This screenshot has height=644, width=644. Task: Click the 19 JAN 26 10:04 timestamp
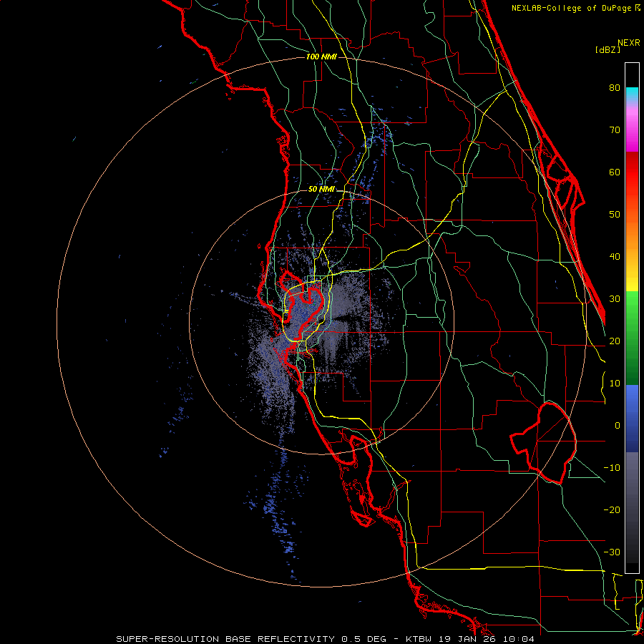coord(487,639)
